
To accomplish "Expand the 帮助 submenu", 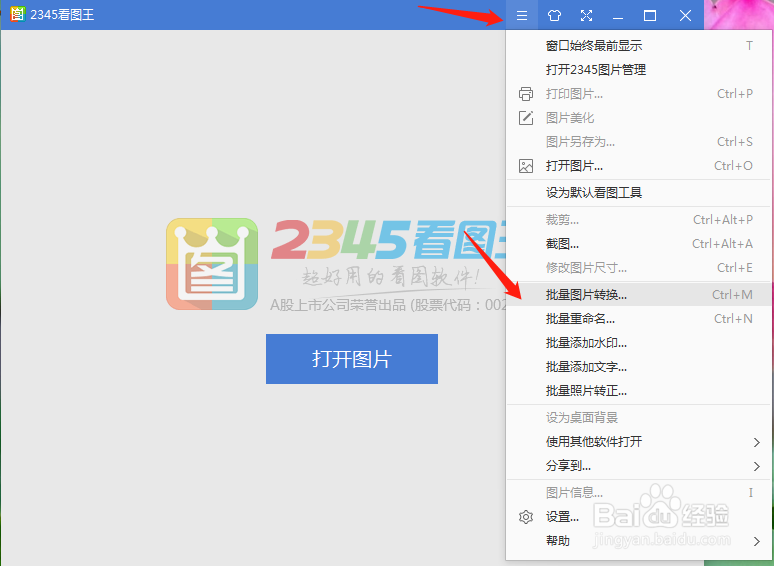I will tap(639, 541).
